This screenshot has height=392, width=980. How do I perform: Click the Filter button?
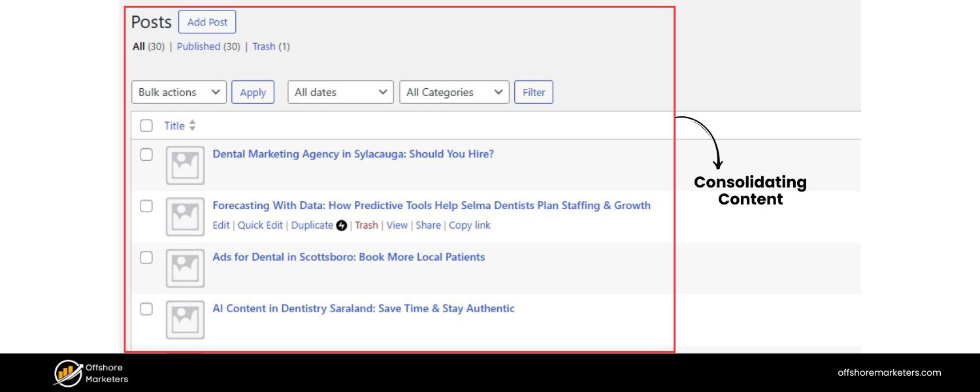[534, 92]
